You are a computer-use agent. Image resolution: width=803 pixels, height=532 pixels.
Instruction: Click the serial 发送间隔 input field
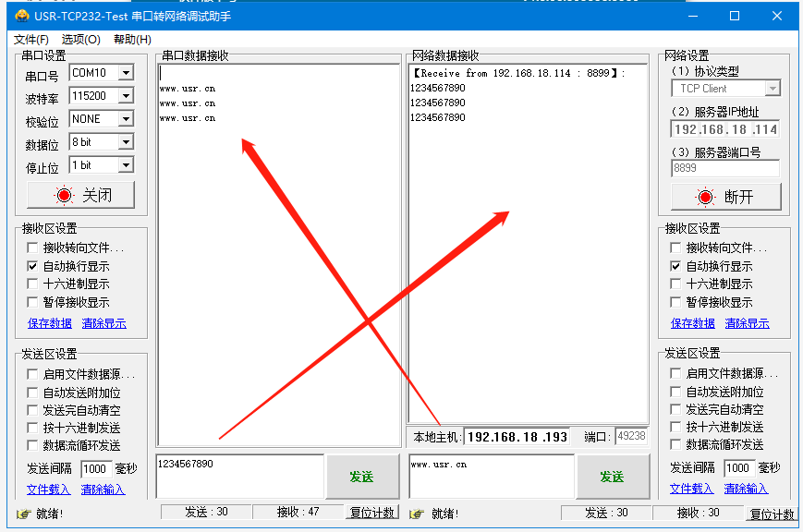tap(96, 468)
